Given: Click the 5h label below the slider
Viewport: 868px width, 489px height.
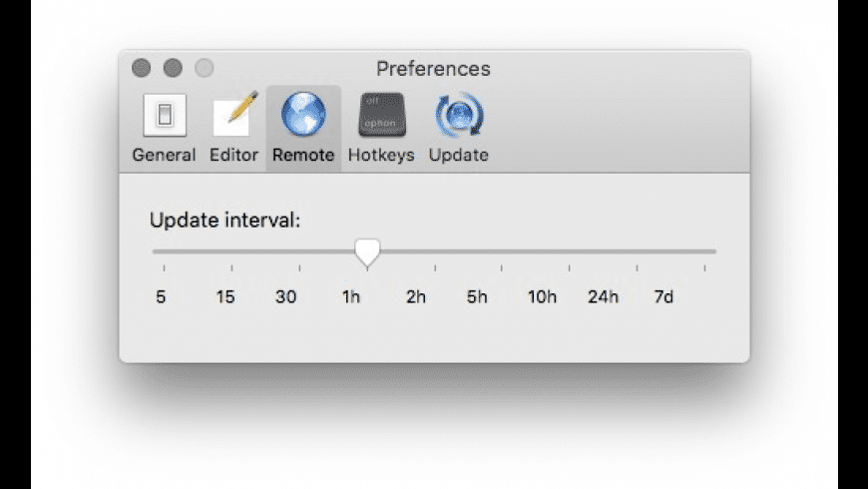Looking at the screenshot, I should click(x=477, y=297).
